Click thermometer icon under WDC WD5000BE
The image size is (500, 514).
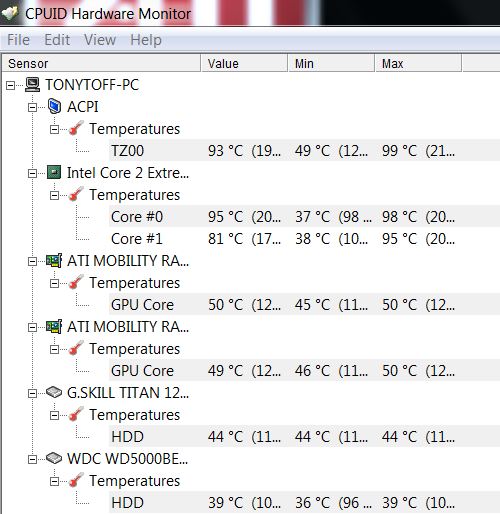[76, 481]
